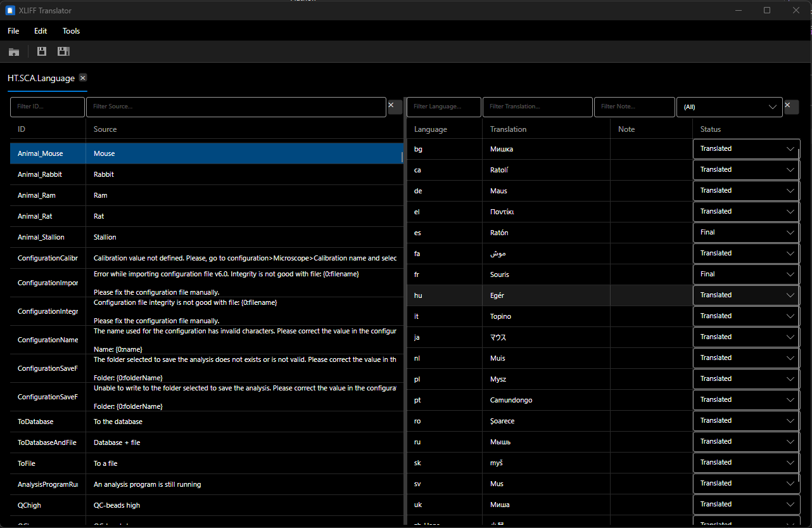The image size is (812, 528).
Task: Open the Edit menu
Action: pyautogui.click(x=41, y=30)
